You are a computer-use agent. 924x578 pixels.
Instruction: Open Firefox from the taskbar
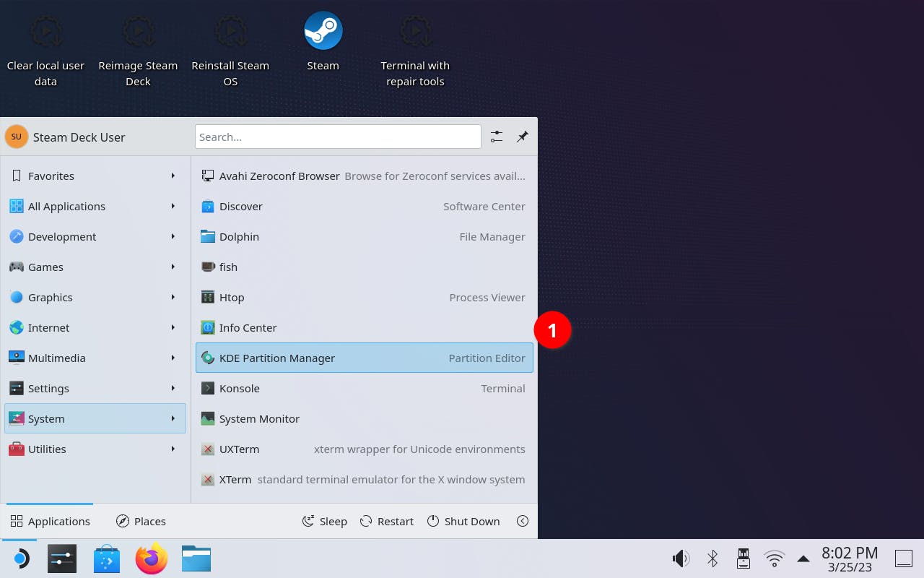152,558
